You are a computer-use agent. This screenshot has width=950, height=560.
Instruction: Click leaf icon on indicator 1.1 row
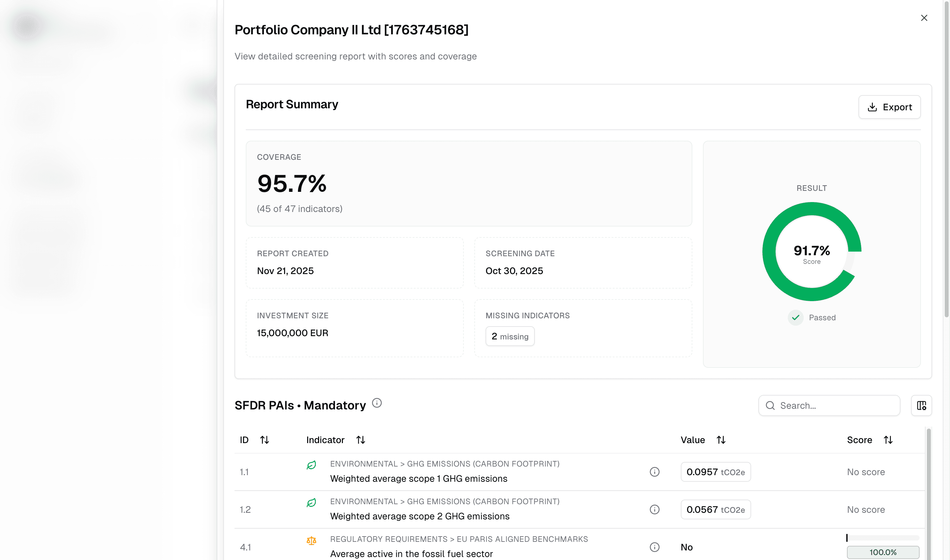tap(311, 465)
